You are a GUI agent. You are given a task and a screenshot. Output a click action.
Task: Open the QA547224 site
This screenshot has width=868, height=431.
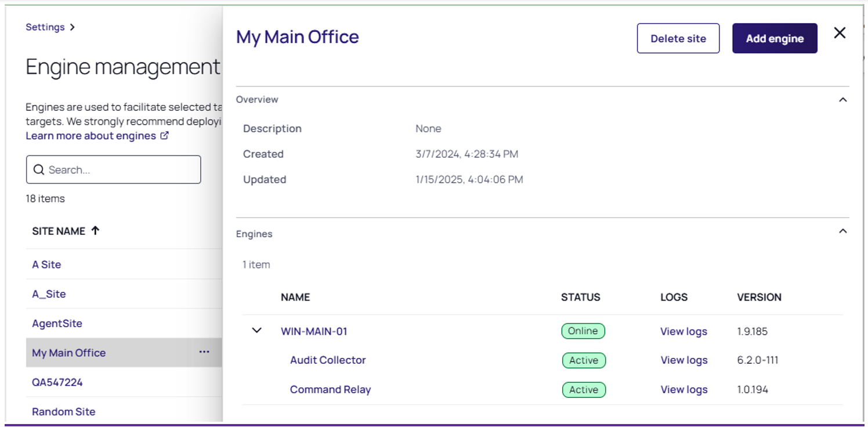[57, 382]
